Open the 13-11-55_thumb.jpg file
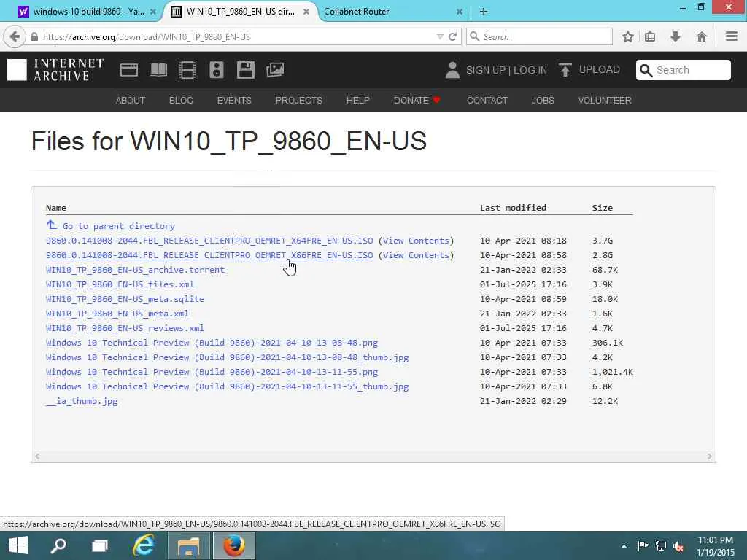 pyautogui.click(x=228, y=386)
